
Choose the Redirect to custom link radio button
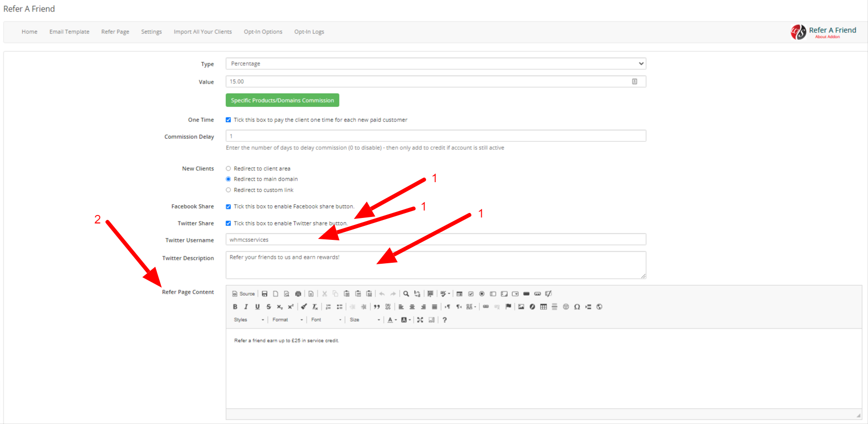pyautogui.click(x=228, y=190)
